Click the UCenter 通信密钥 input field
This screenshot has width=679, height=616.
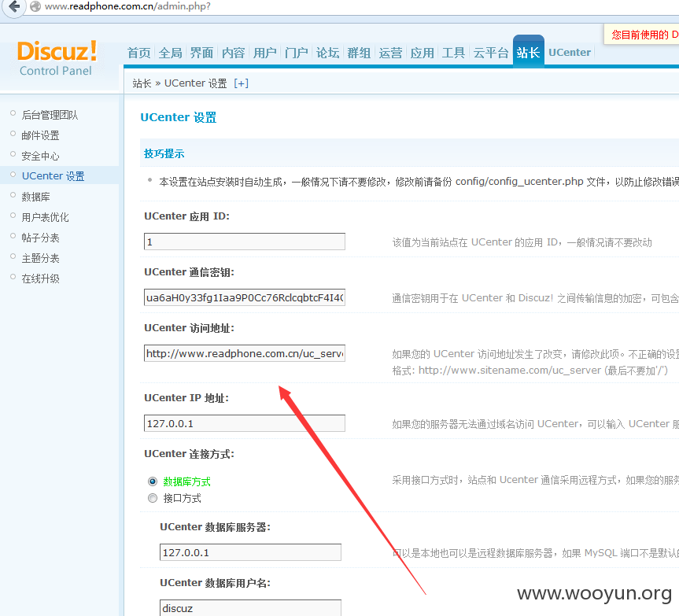coord(245,297)
